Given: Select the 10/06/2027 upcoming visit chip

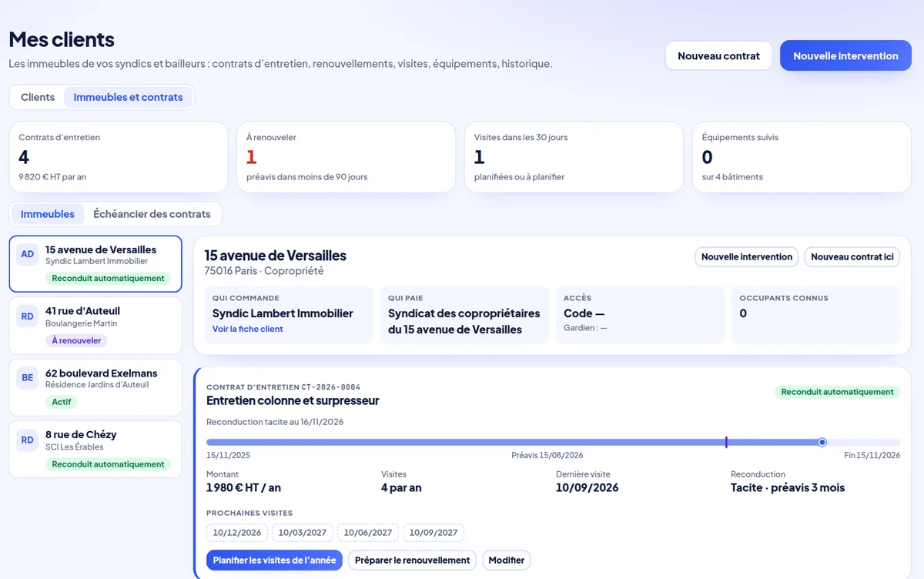Looking at the screenshot, I should [368, 533].
